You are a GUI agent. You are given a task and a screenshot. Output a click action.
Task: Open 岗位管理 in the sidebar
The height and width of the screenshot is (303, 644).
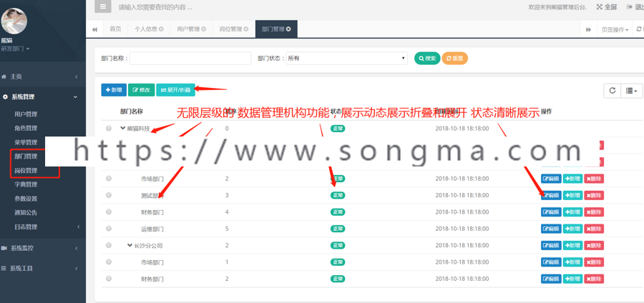(26, 170)
